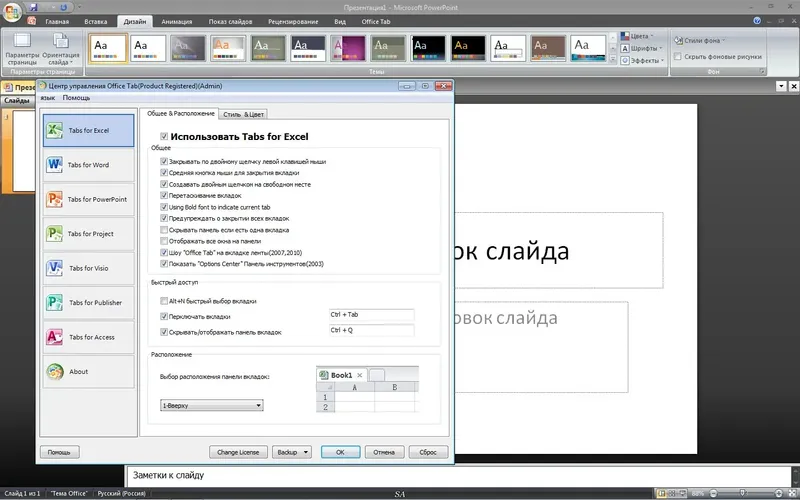Toggle Скрыть фоновые рисунки checkbox in ribbon
Image resolution: width=800 pixels, height=500 pixels.
click(678, 57)
